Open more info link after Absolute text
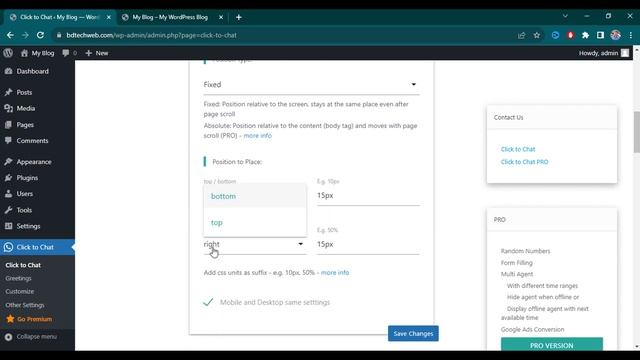640x360 pixels. click(x=257, y=136)
